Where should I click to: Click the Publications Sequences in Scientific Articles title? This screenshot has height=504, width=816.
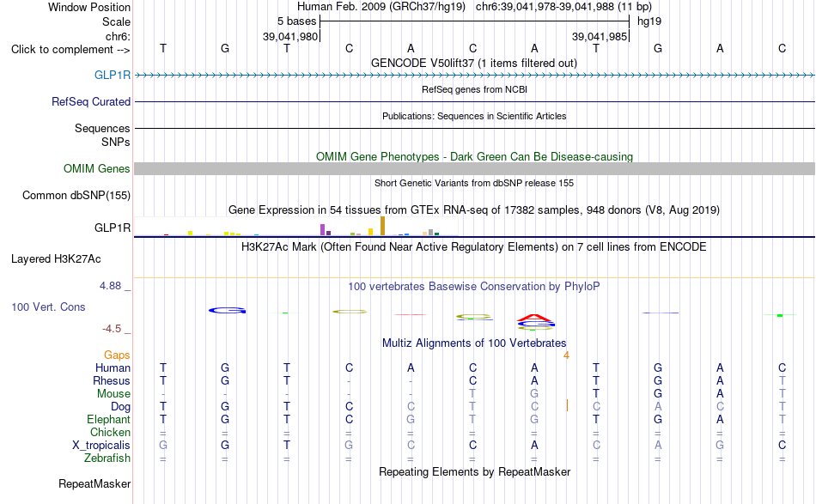(474, 116)
